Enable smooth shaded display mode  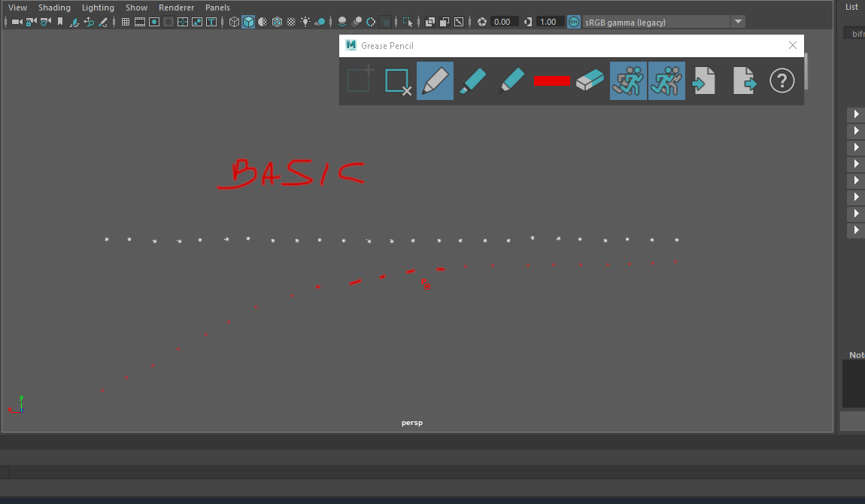(x=247, y=22)
